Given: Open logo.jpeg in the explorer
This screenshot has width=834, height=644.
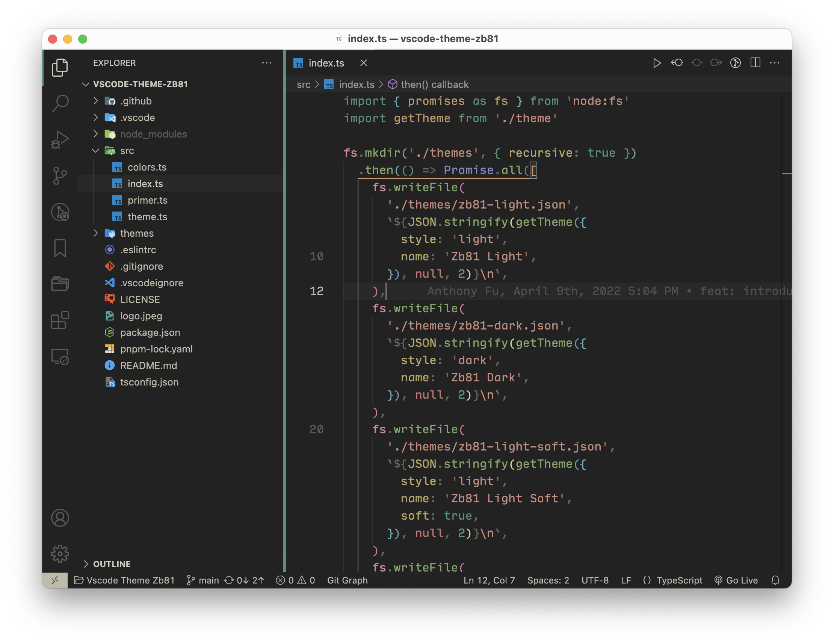Looking at the screenshot, I should pyautogui.click(x=181, y=316).
